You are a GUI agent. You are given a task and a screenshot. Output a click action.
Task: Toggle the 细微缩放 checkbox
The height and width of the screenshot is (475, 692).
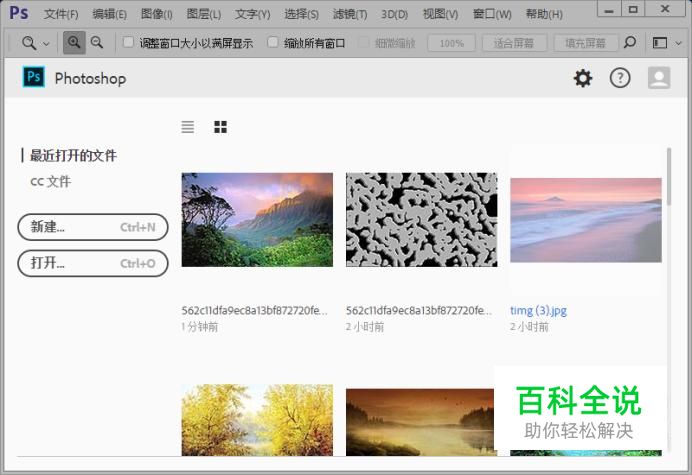364,42
